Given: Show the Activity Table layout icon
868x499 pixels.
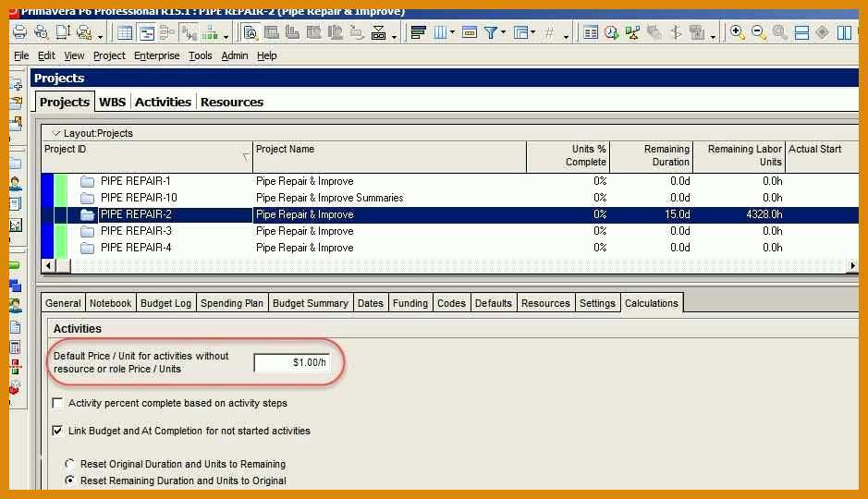Looking at the screenshot, I should 125,32.
